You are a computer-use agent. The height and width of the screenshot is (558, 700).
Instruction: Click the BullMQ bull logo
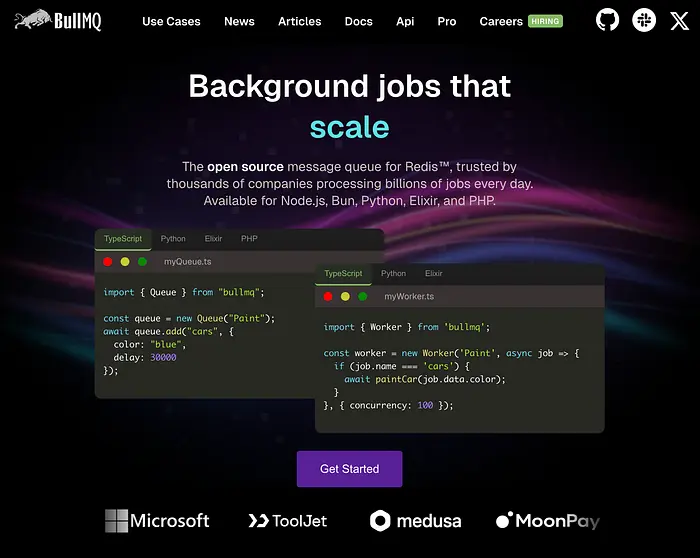coord(58,20)
